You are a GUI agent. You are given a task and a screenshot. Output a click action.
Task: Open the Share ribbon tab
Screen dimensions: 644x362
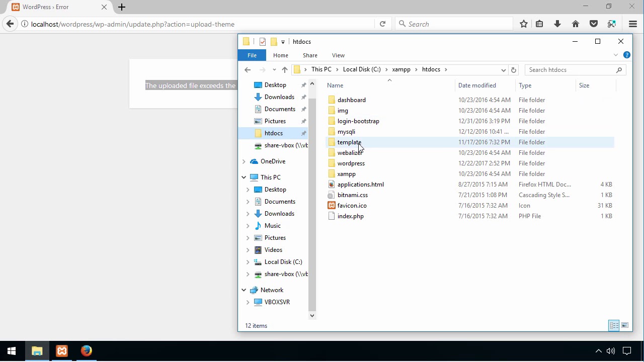click(x=310, y=55)
